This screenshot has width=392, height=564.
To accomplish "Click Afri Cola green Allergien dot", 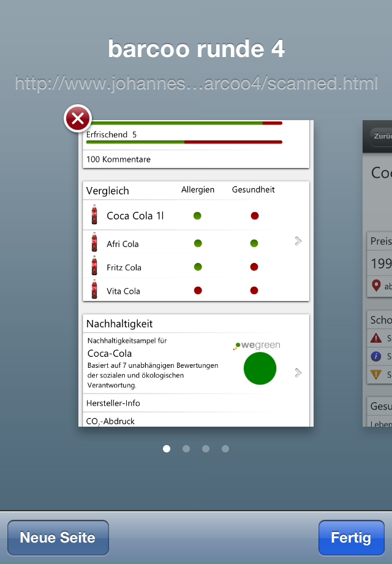I will pyautogui.click(x=198, y=243).
